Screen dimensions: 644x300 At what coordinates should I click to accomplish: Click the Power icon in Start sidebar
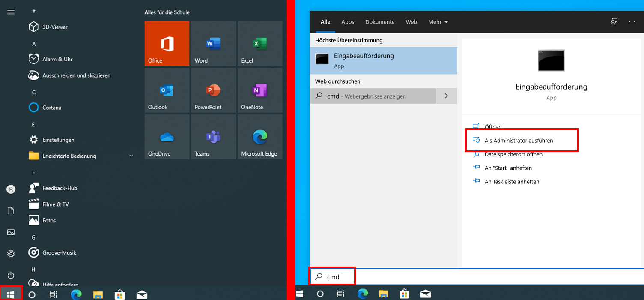click(x=11, y=275)
